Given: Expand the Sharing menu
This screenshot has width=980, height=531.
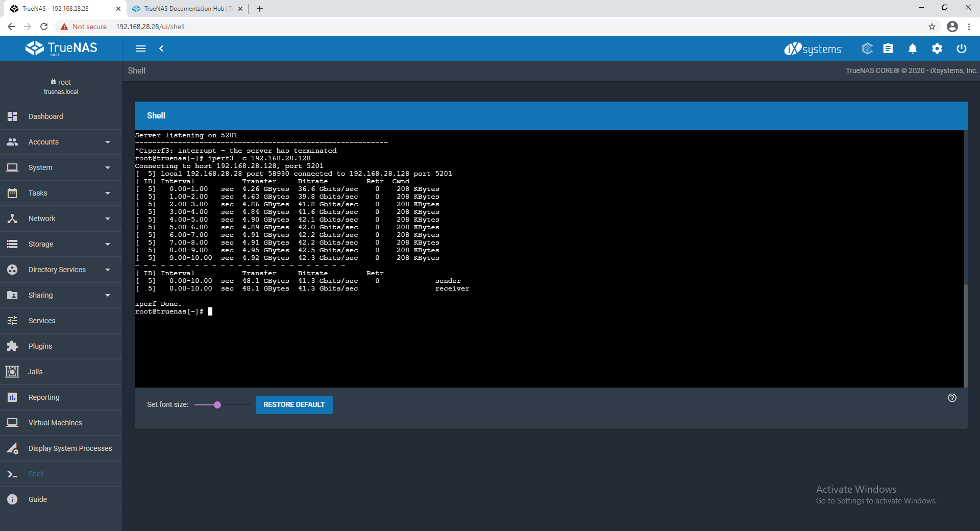Looking at the screenshot, I should [61, 295].
